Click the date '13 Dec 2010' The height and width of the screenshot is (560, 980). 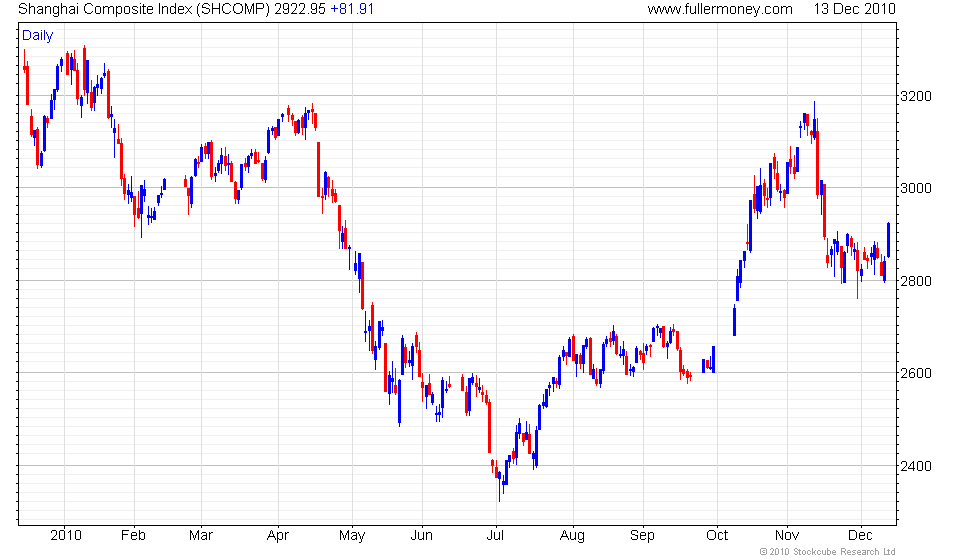854,9
